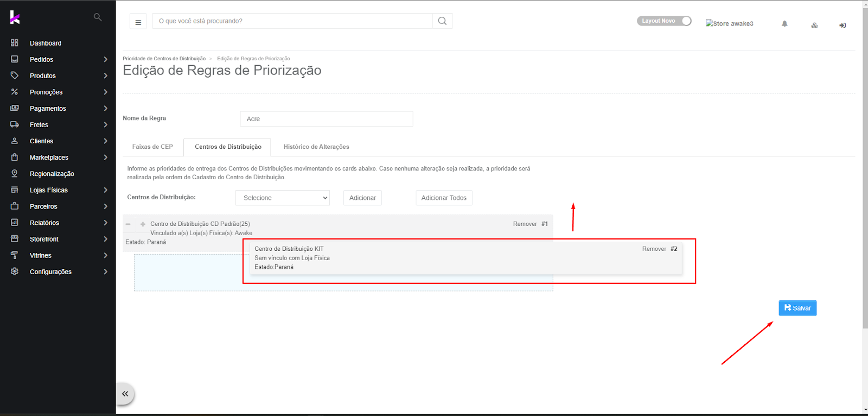This screenshot has width=868, height=416.
Task: Click the Pagamentos money icon
Action: click(x=15, y=108)
